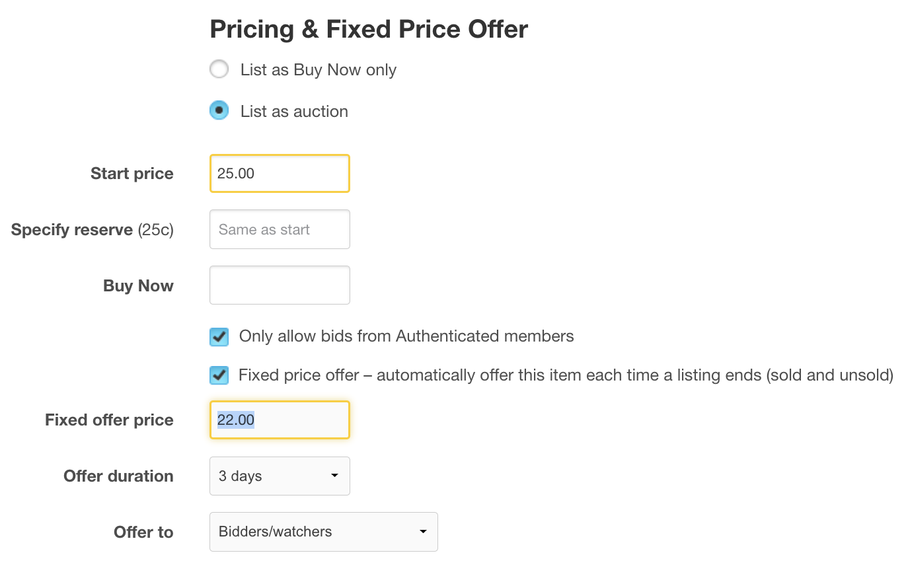Click the Specify reserve input box

[x=280, y=229]
